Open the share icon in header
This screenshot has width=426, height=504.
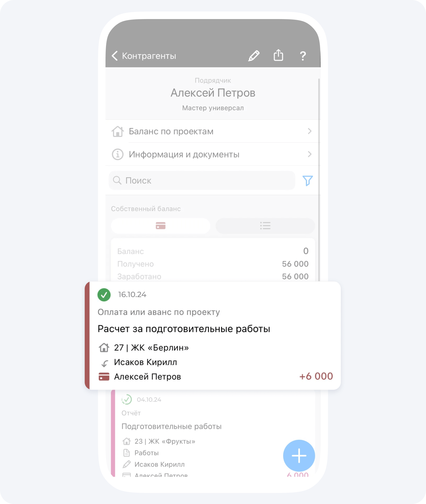(x=278, y=55)
